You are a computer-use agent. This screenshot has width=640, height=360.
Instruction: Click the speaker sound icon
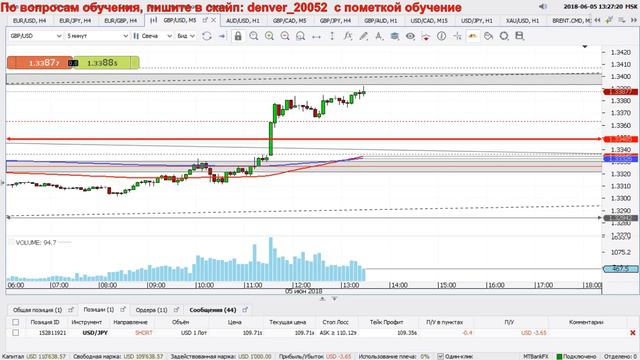click(543, 7)
